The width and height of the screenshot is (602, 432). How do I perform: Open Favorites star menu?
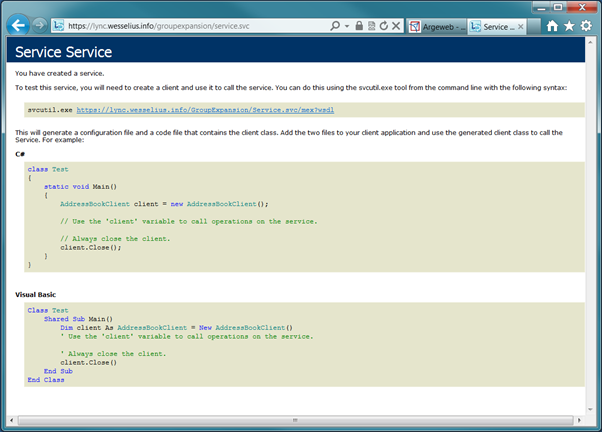(x=569, y=25)
